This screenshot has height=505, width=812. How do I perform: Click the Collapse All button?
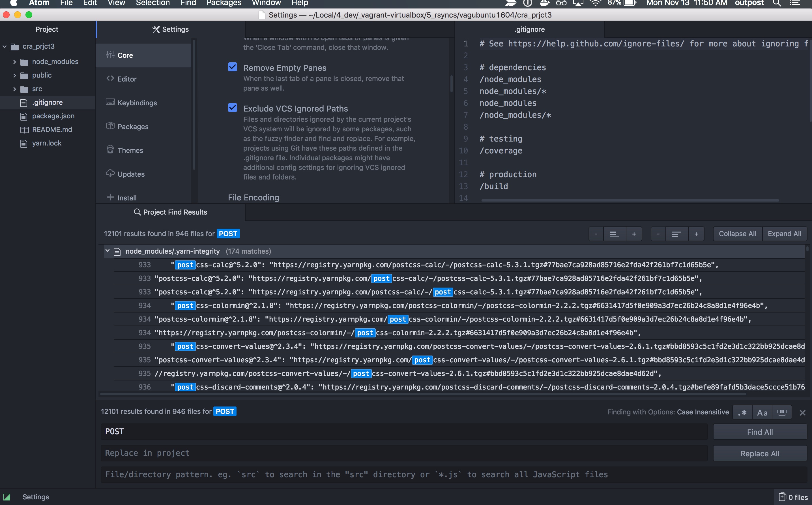pyautogui.click(x=737, y=234)
